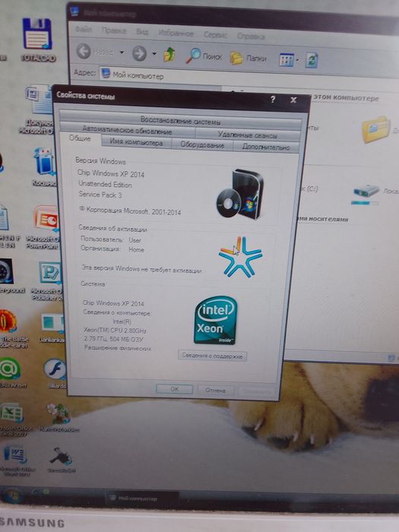Open the Сервис menu
The height and width of the screenshot is (532, 399).
pyautogui.click(x=215, y=35)
